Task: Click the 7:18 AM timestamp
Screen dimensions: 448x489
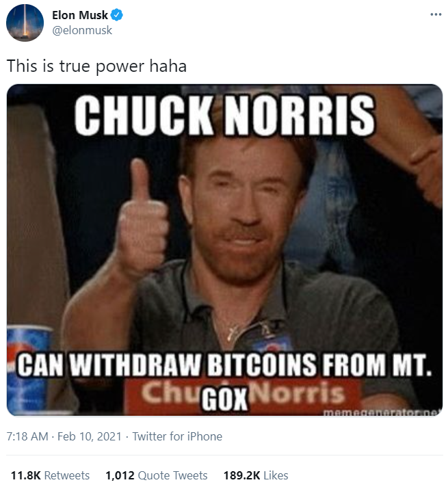Action: tap(27, 436)
